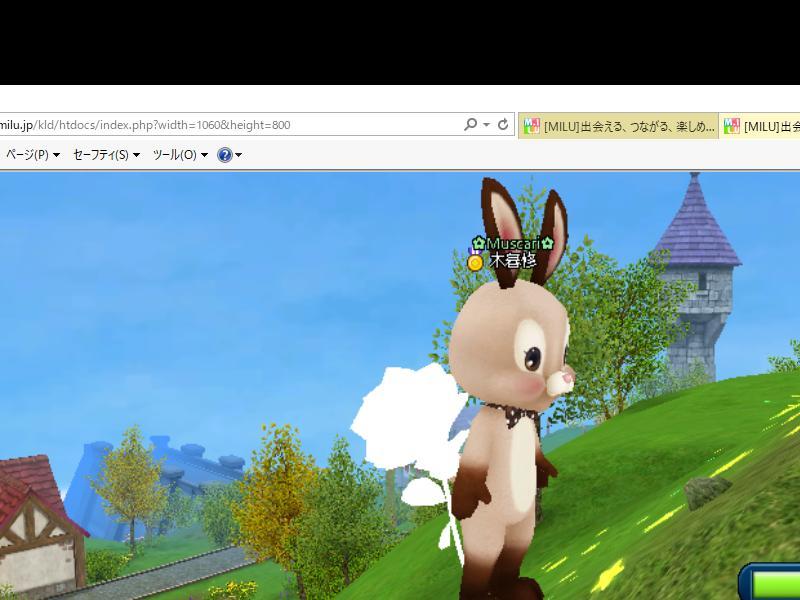Click the second MILU tab favicon
This screenshot has width=800, height=600.
(x=732, y=126)
